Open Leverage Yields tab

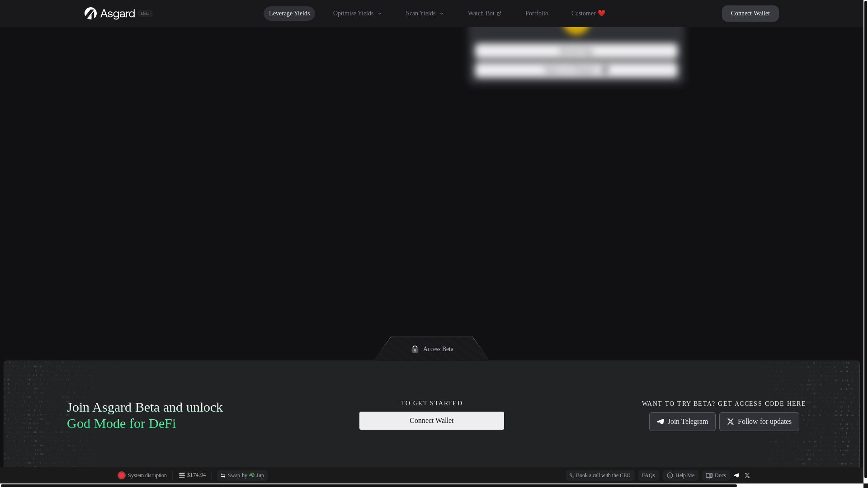pos(289,14)
